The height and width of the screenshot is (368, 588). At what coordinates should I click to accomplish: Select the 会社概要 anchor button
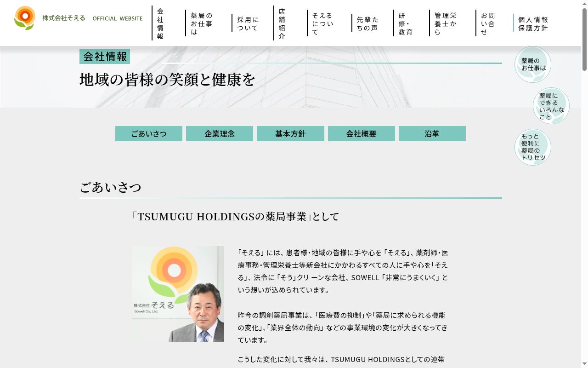[362, 134]
